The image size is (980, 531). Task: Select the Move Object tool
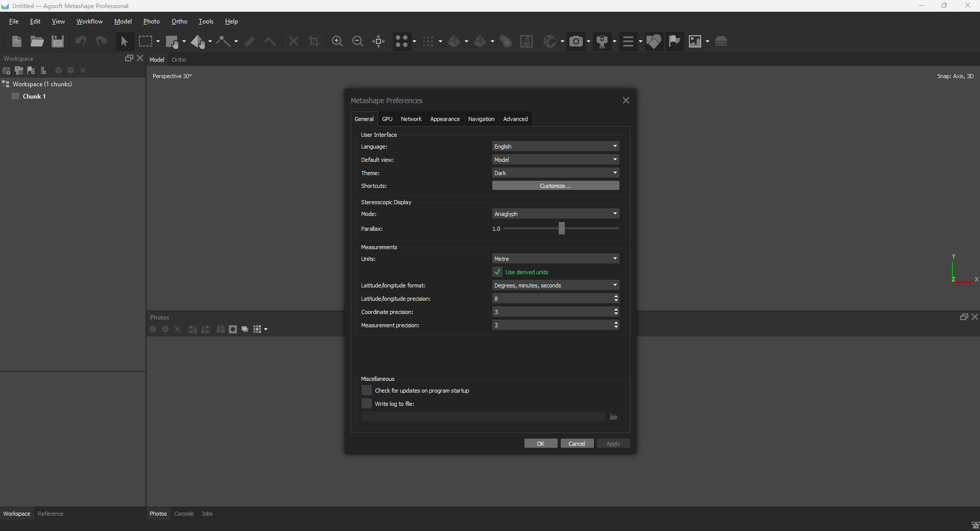198,41
